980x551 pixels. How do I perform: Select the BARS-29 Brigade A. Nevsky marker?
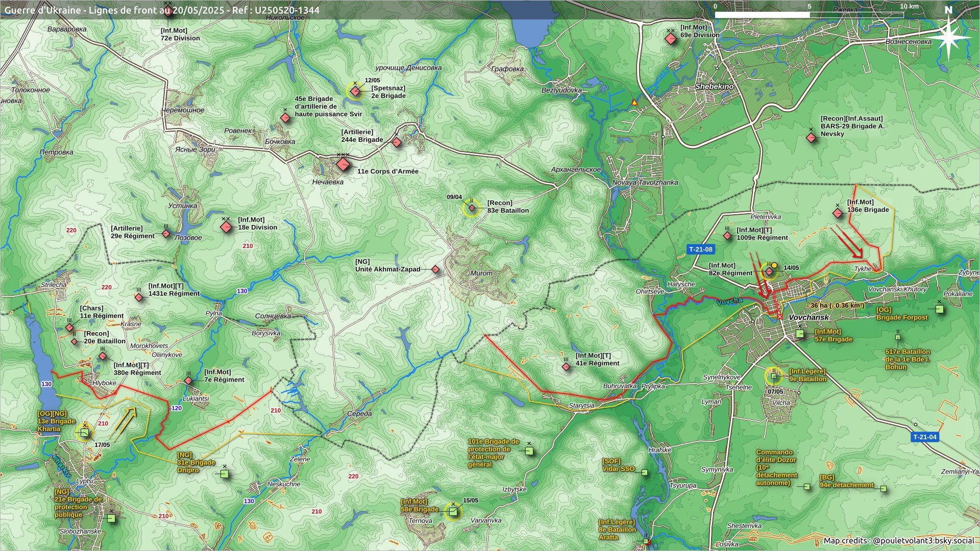click(811, 137)
